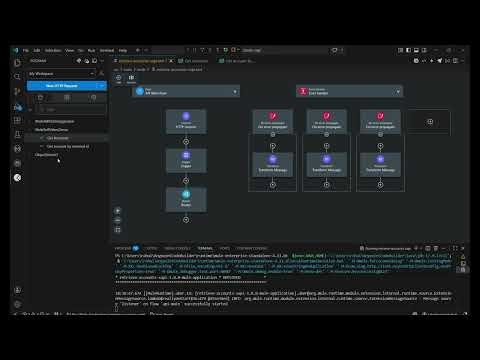Open the Edit menu
The height and width of the screenshot is (360, 480).
pos(37,50)
